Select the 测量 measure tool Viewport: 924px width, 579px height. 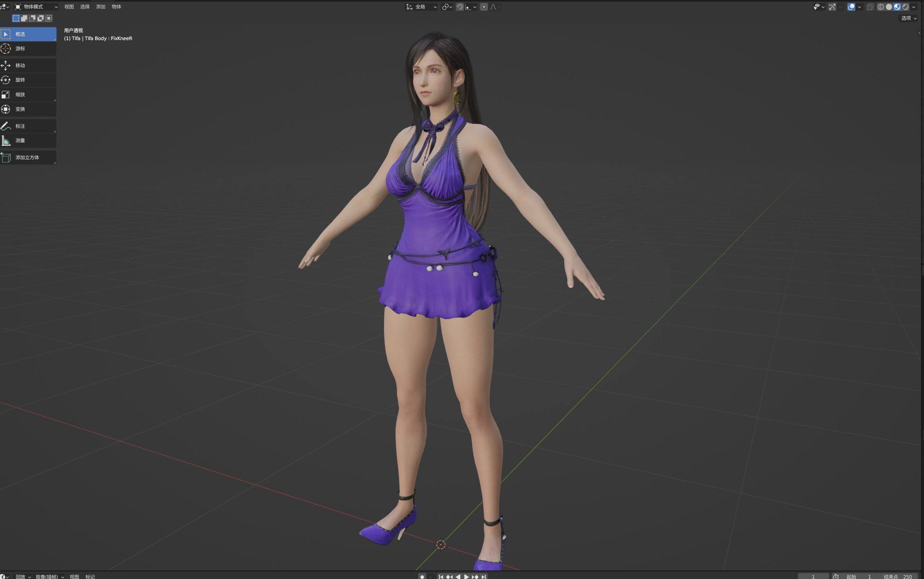point(28,140)
